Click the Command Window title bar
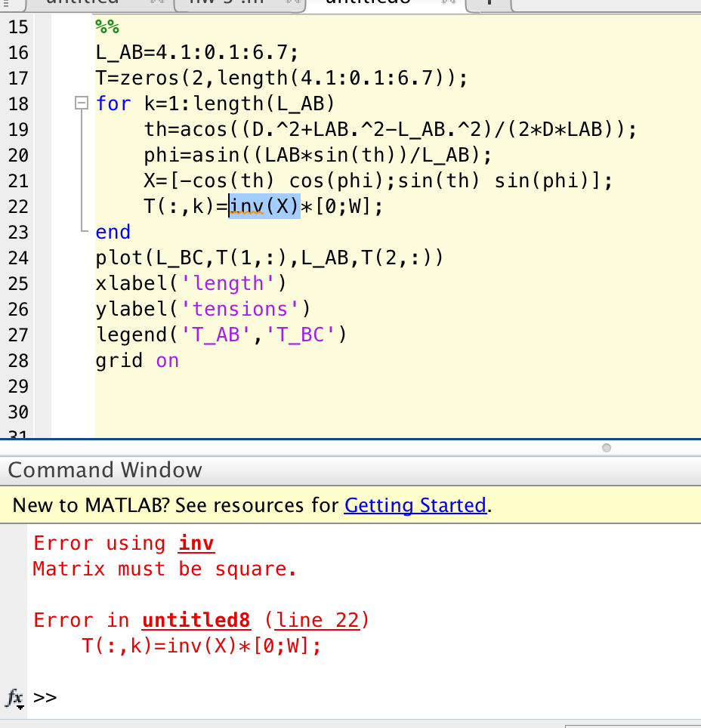701x728 pixels. click(x=104, y=470)
